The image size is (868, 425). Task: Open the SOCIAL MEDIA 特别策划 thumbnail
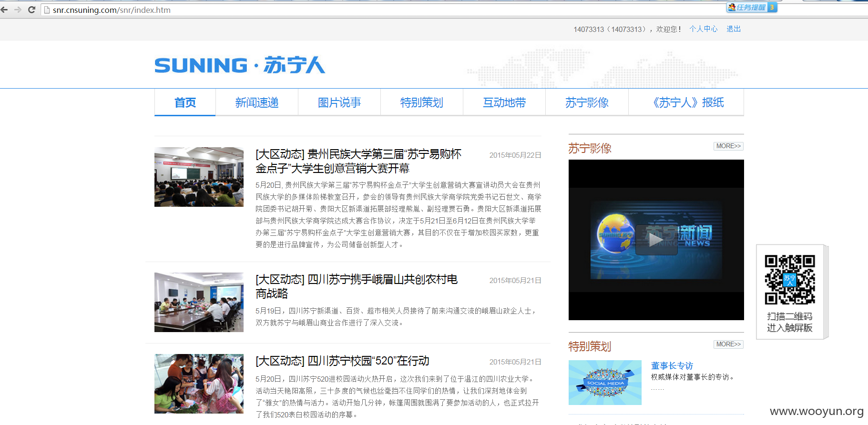[605, 383]
